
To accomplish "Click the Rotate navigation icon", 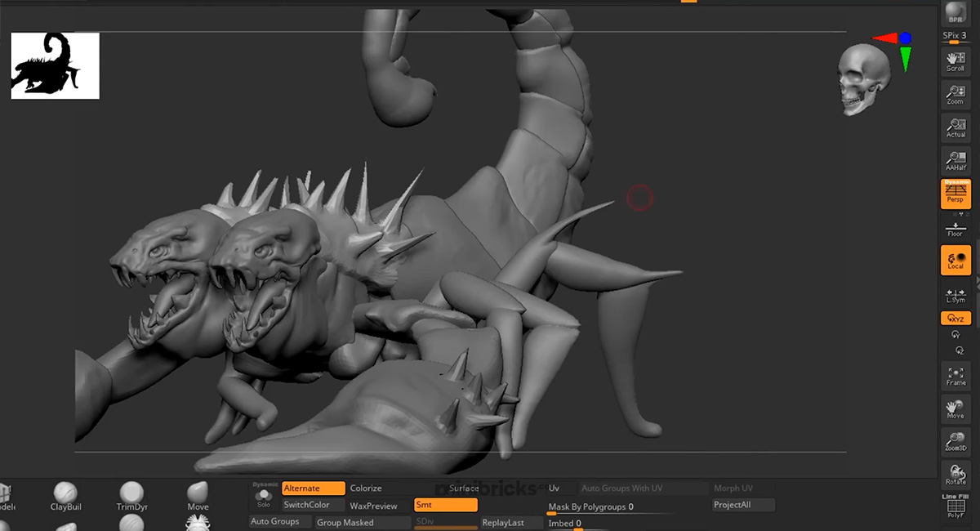I will [x=955, y=475].
